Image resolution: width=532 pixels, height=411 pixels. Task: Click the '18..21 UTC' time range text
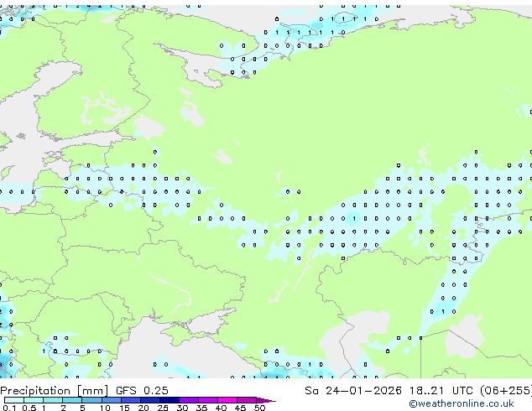(441, 391)
